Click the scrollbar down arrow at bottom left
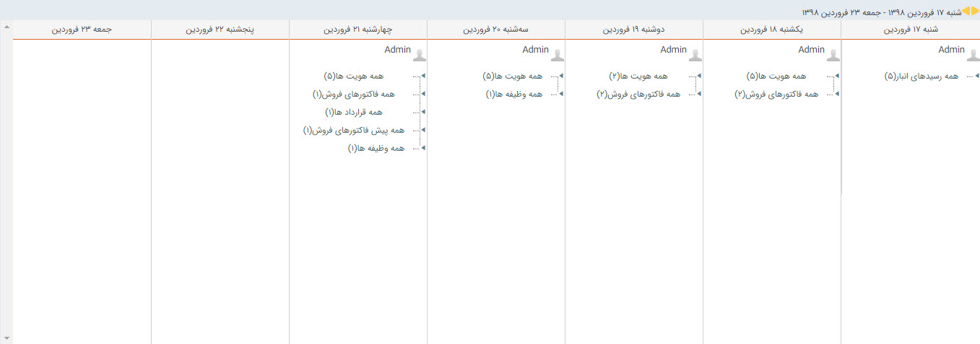This screenshot has height=344, width=980. [x=6, y=338]
